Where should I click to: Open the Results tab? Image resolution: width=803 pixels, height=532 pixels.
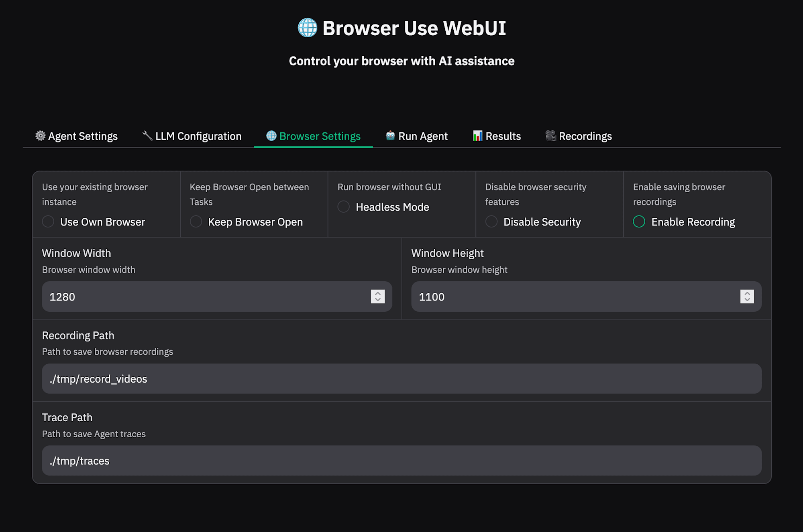click(497, 136)
